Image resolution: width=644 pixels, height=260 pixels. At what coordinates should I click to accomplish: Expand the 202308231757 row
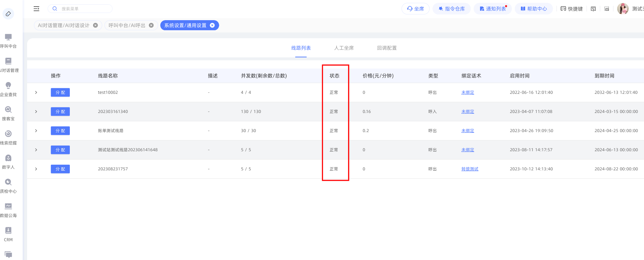click(x=36, y=169)
